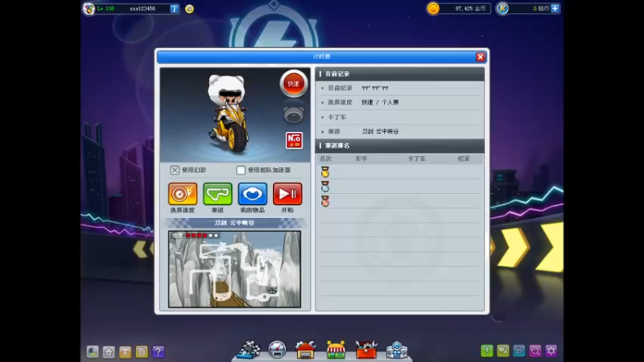This screenshot has width=644, height=362.
Task: Click the 快速 / 个人赛 speed value
Action: [380, 102]
